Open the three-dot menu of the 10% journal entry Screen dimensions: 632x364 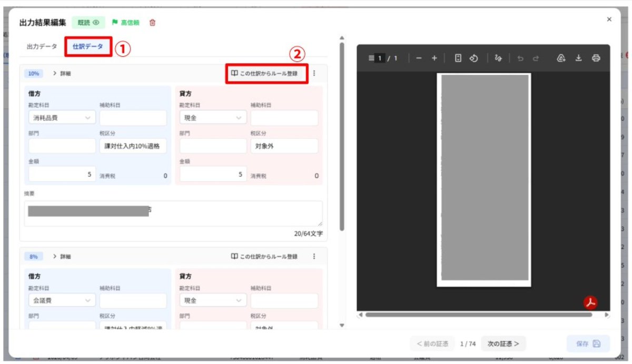pyautogui.click(x=314, y=74)
